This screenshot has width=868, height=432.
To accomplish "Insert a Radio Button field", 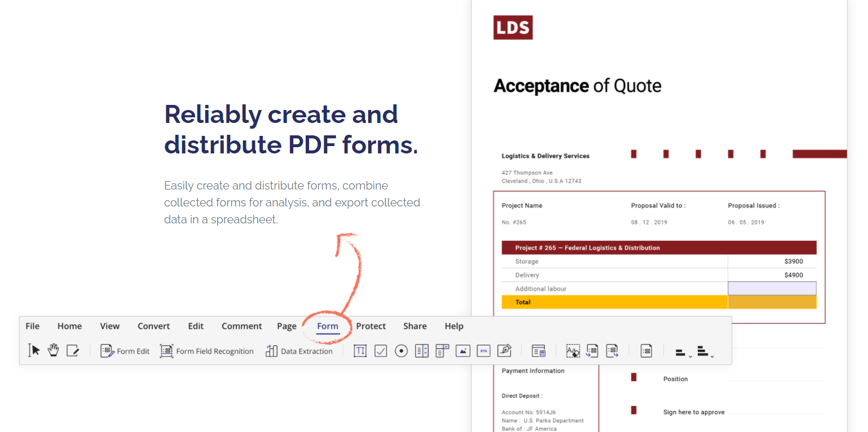I will coord(400,351).
